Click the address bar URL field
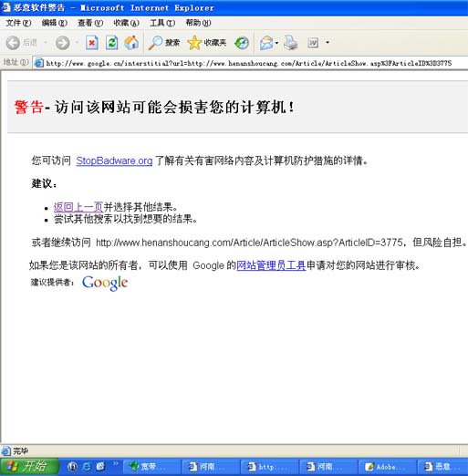468x476 pixels. [x=249, y=63]
